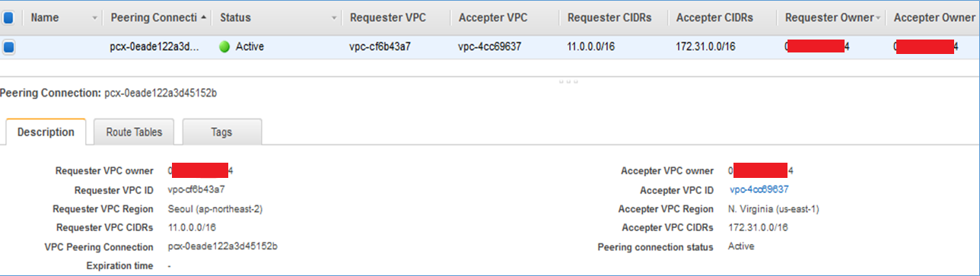Open the Name column filter arrow
Image resolution: width=980 pixels, height=276 pixels.
(x=94, y=17)
